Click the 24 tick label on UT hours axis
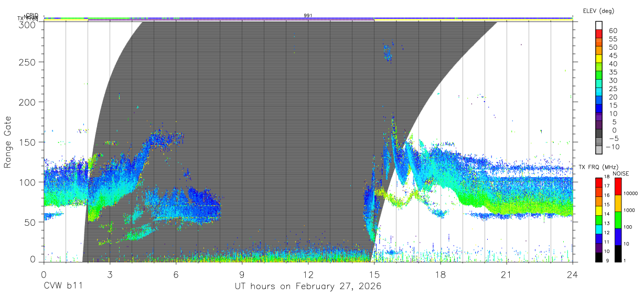This screenshot has height=297, width=644. pyautogui.click(x=573, y=274)
